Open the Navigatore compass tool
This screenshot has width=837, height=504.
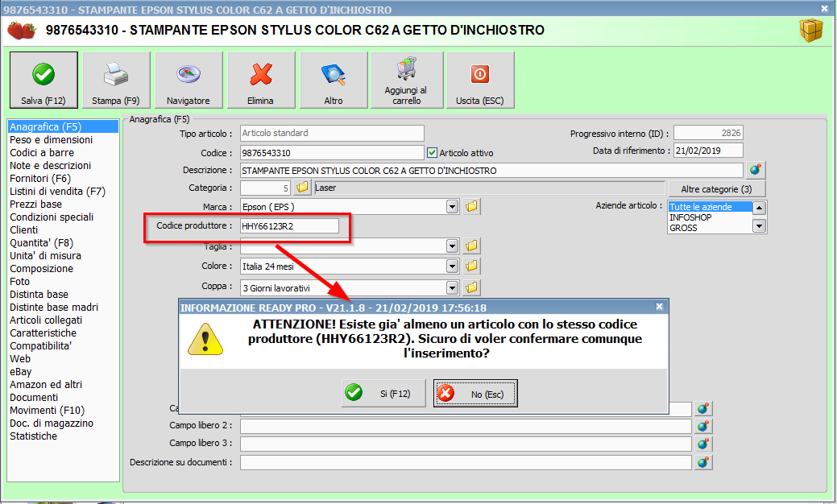click(x=189, y=80)
